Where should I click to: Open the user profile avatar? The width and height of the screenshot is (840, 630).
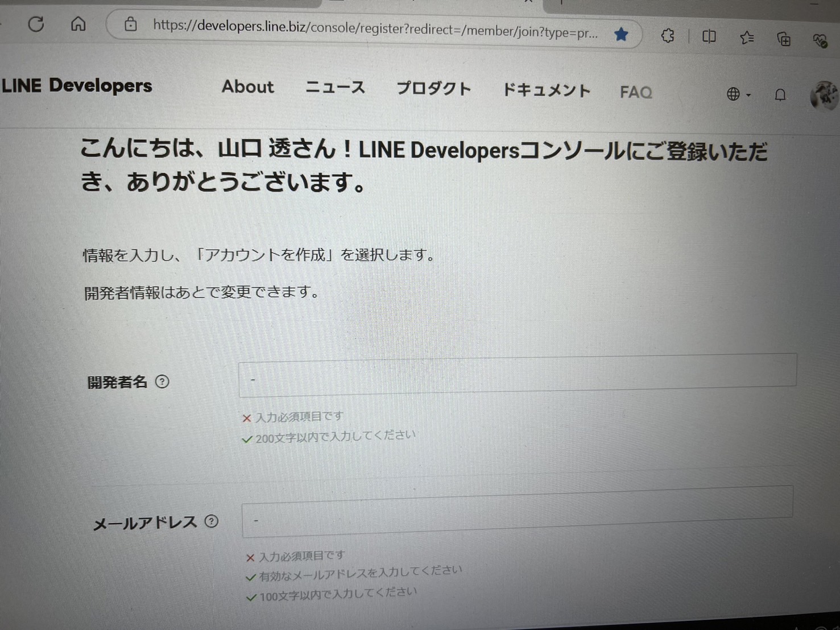[x=824, y=95]
